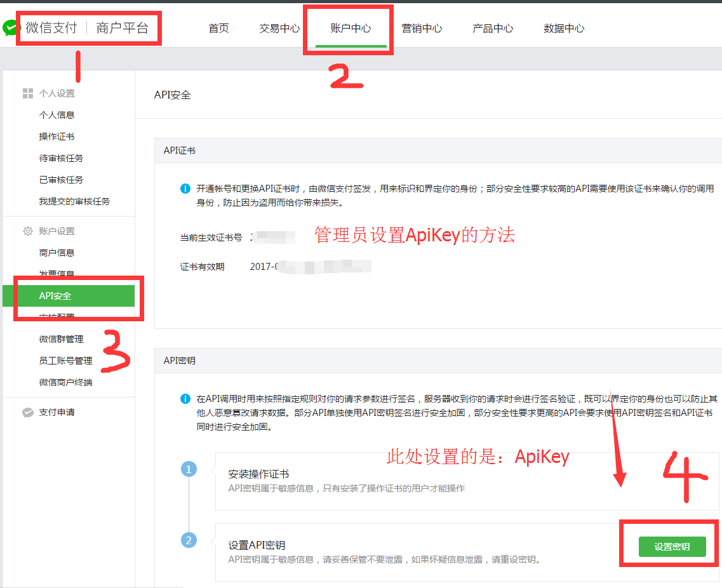Switch to 数据中心 tab

click(x=564, y=28)
